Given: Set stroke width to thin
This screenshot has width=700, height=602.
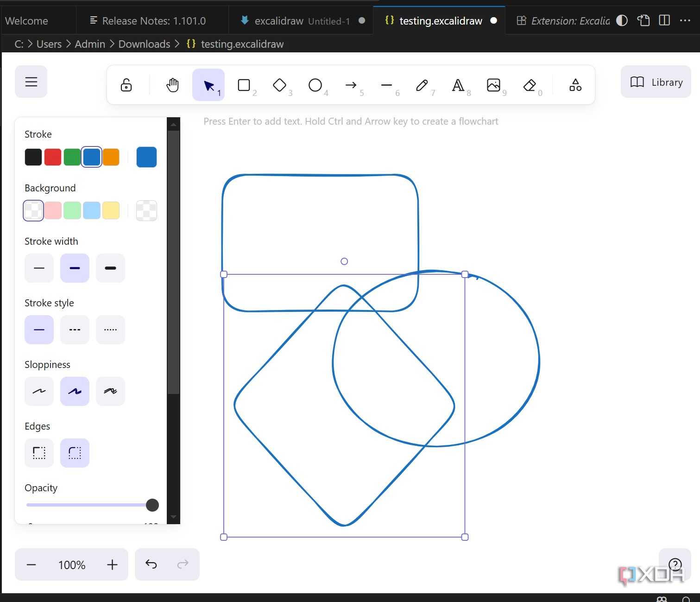Looking at the screenshot, I should click(39, 268).
